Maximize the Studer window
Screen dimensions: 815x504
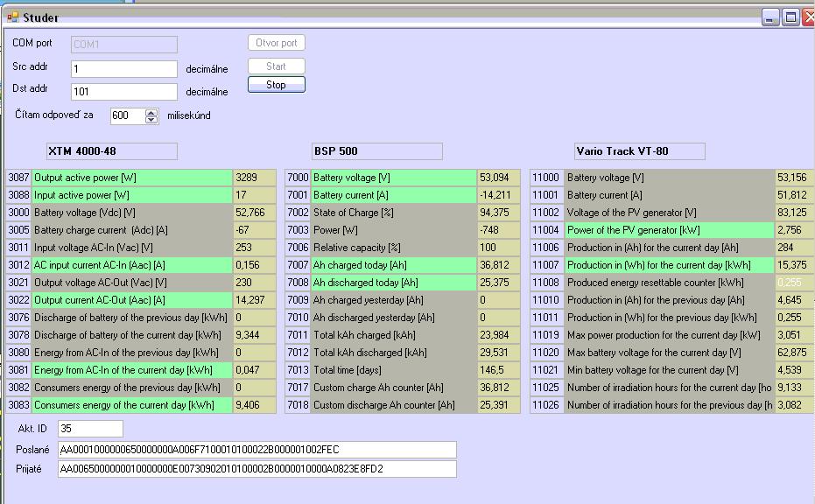point(790,17)
